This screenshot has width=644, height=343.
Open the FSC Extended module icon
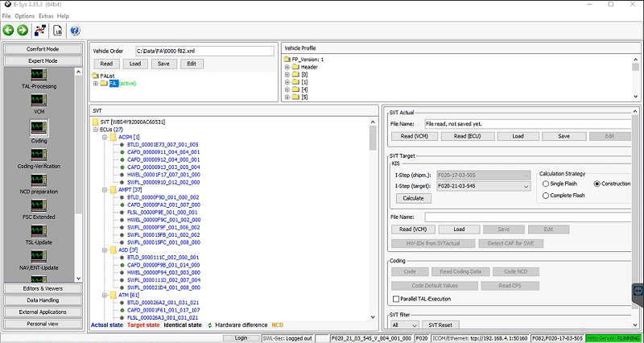pyautogui.click(x=39, y=206)
